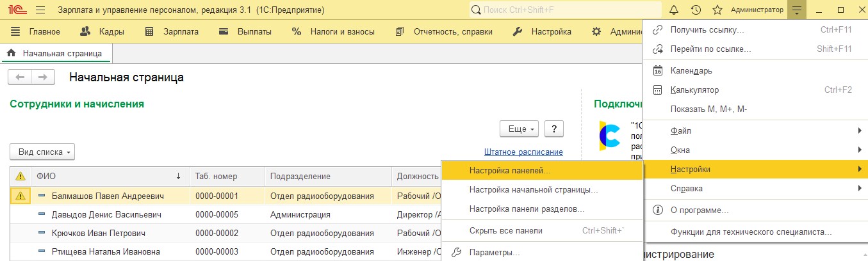Screen dimensions: 868x261
Task: Select the Давыдов Денис Васильевич row
Action: (224, 215)
